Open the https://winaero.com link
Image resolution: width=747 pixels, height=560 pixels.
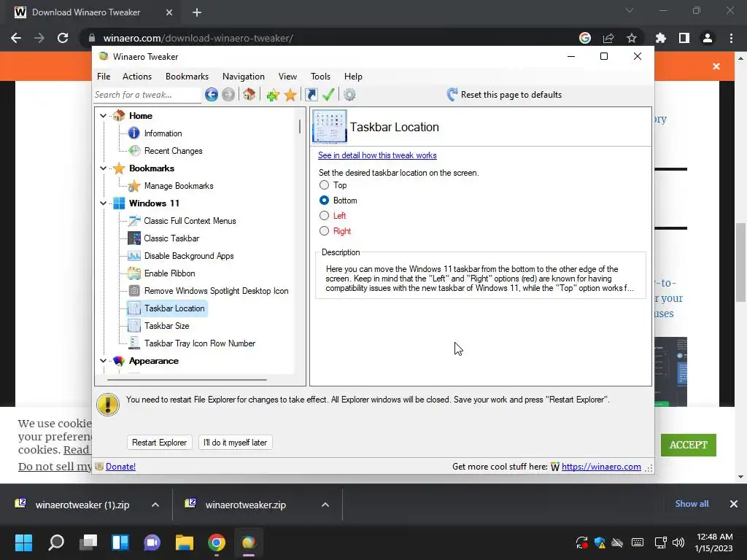coord(601,467)
